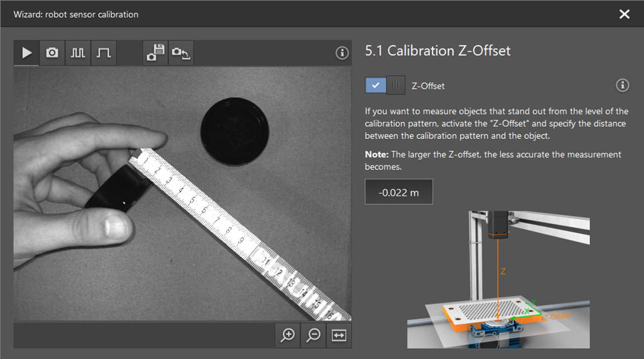
Task: Click the "5.1 Calibration Z-Offset" heading
Action: click(x=437, y=51)
